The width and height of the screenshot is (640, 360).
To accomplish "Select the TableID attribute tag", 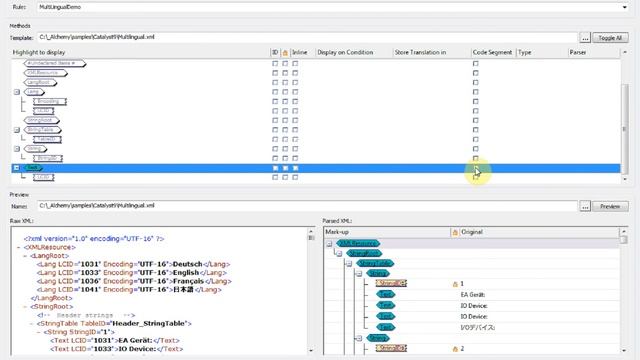I will pos(47,139).
